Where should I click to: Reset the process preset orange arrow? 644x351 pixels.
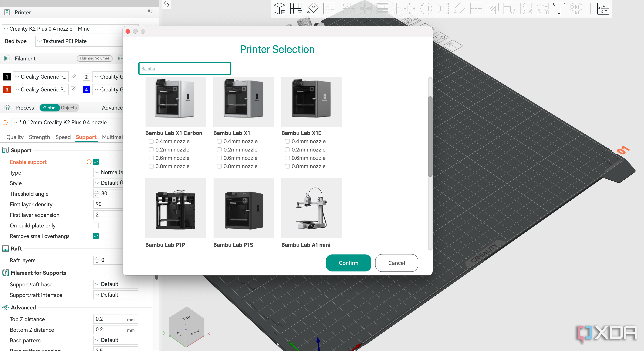pos(5,122)
